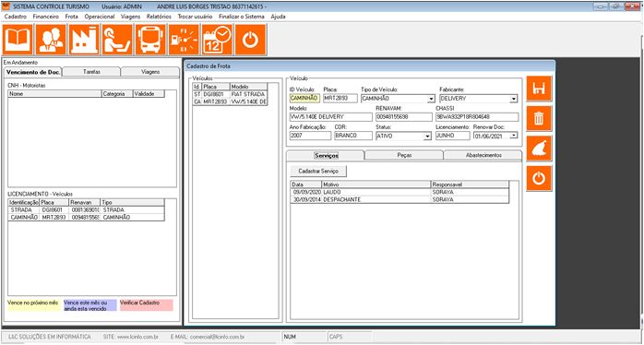Click the Licenciamento field showing JUNHO
The image size is (644, 345).
pos(453,136)
